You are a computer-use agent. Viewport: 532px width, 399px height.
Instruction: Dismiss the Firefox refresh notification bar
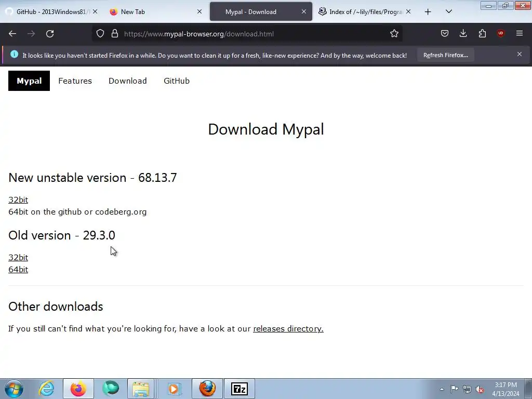(520, 54)
